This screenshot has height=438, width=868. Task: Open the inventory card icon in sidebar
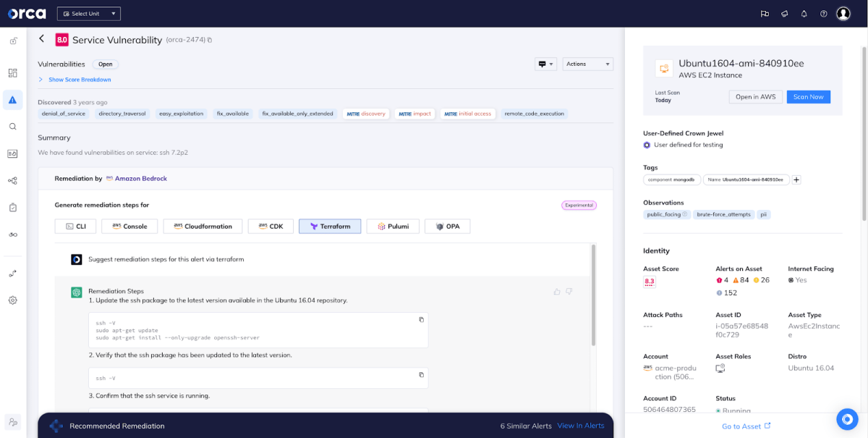(x=12, y=153)
